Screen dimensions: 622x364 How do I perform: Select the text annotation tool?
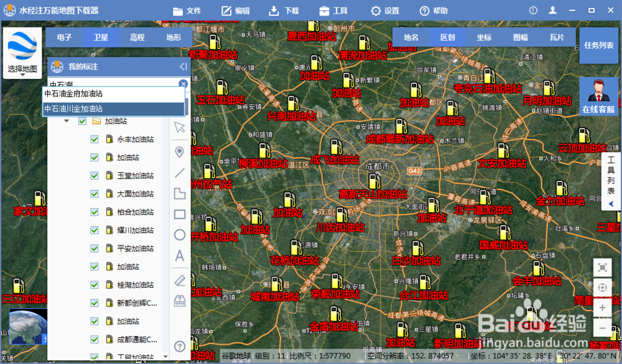[x=180, y=256]
